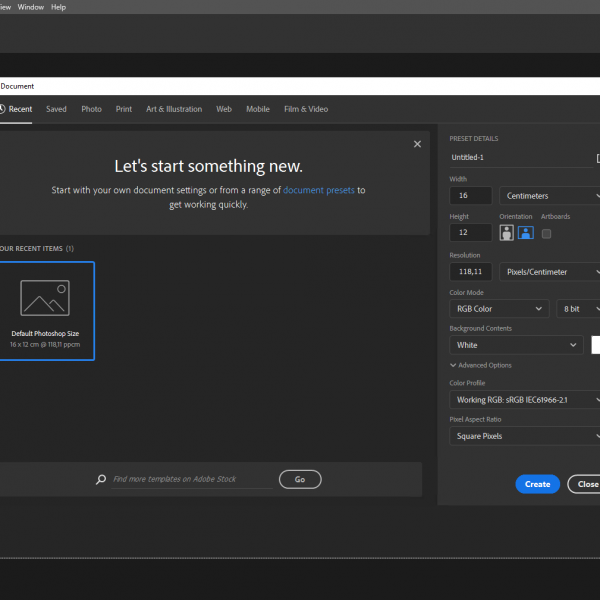Image resolution: width=600 pixels, height=600 pixels.
Task: Open the Centimeters width unit dropdown
Action: [550, 196]
